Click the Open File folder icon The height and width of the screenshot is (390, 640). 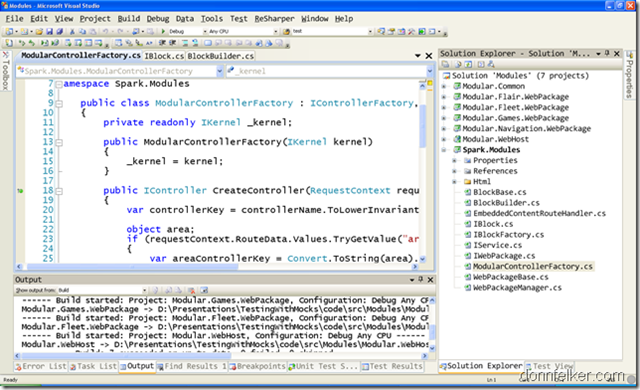point(39,31)
